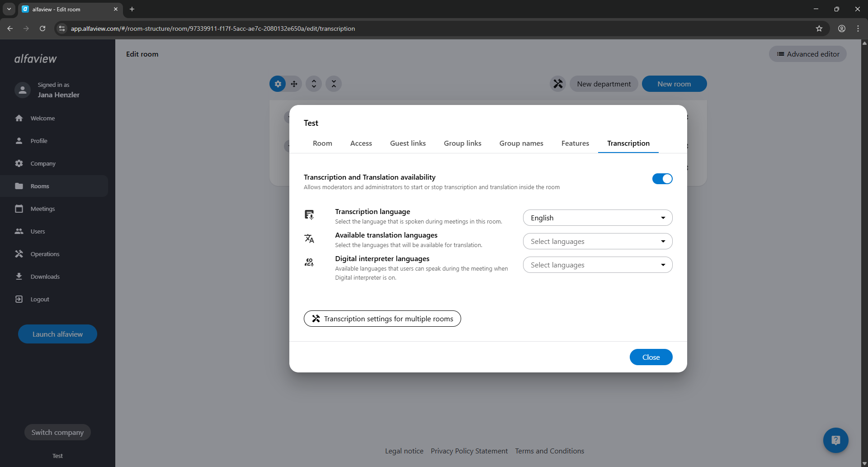The height and width of the screenshot is (467, 868).
Task: Click the expand all rooms icon
Action: point(314,84)
